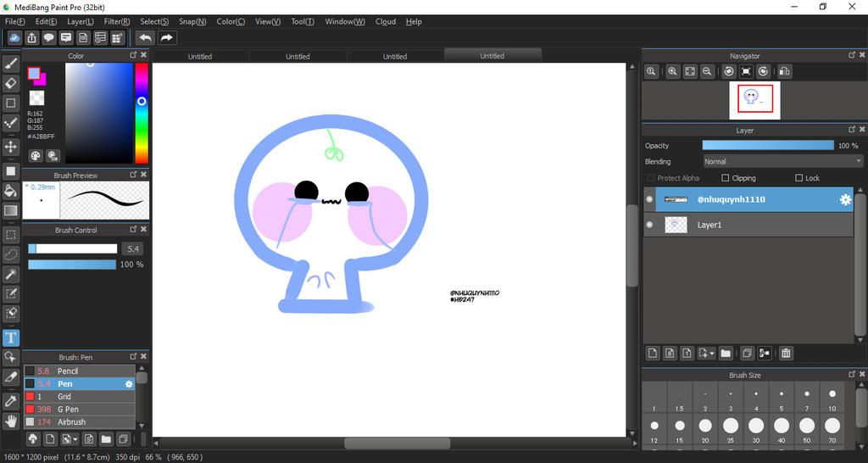Select the rectangular Select tool

(x=10, y=235)
